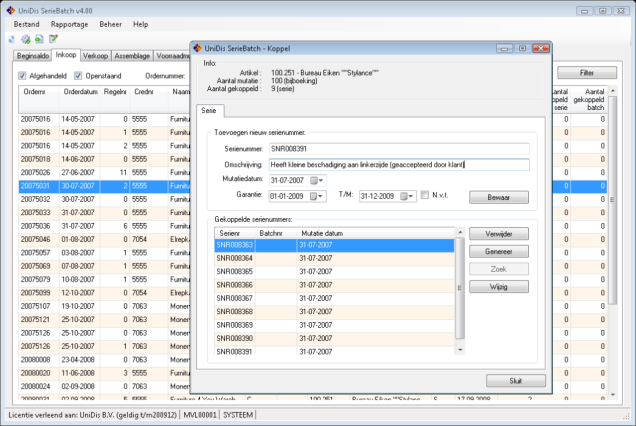Click the document with green arrow icon
636x426 pixels.
[39, 39]
